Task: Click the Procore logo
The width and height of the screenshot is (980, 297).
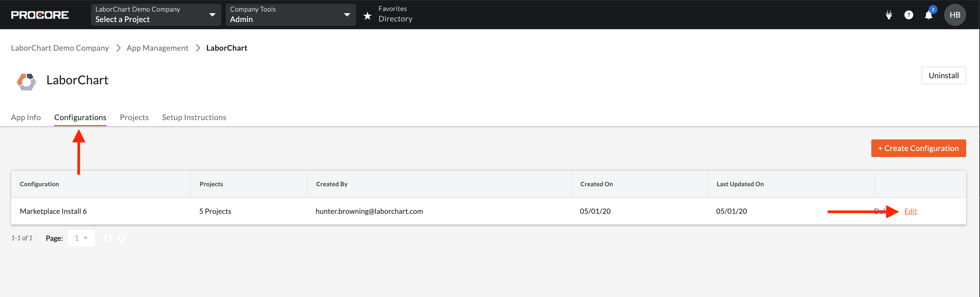Action: pyautogui.click(x=40, y=15)
